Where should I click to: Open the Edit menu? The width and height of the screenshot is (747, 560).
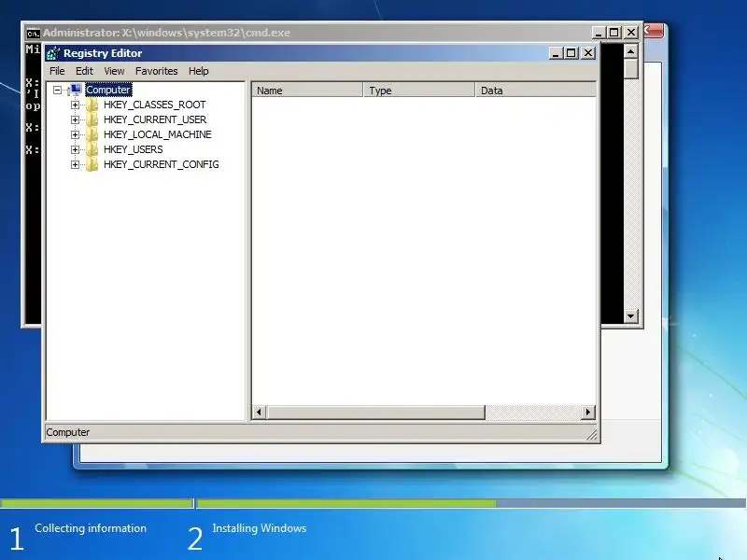pyautogui.click(x=84, y=71)
